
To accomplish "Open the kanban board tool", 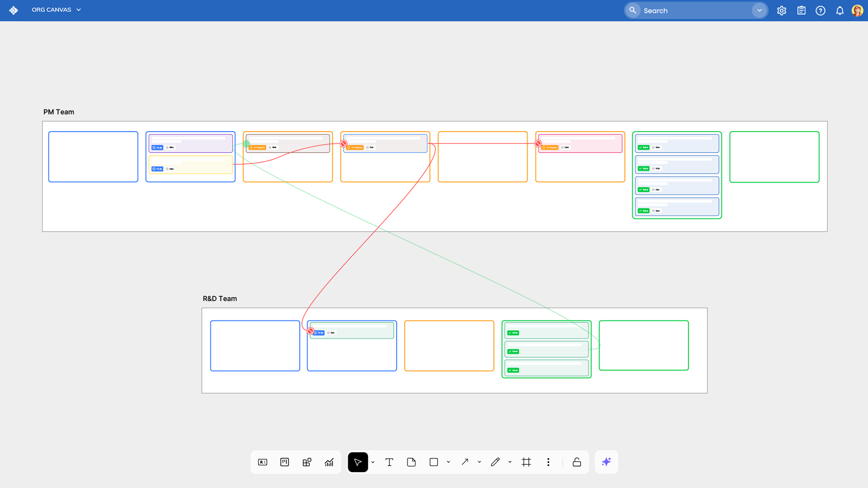I will click(x=285, y=462).
